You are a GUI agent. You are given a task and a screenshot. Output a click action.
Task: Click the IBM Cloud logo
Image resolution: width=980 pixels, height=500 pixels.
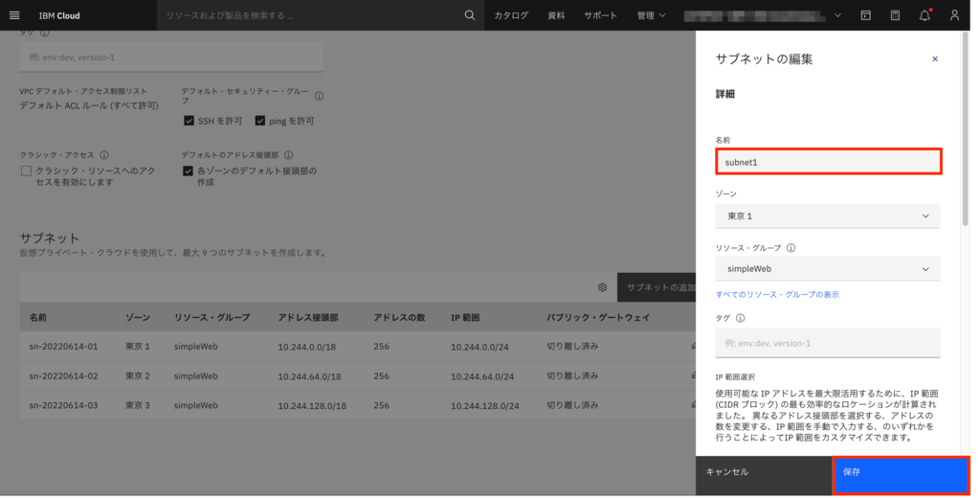(x=59, y=15)
